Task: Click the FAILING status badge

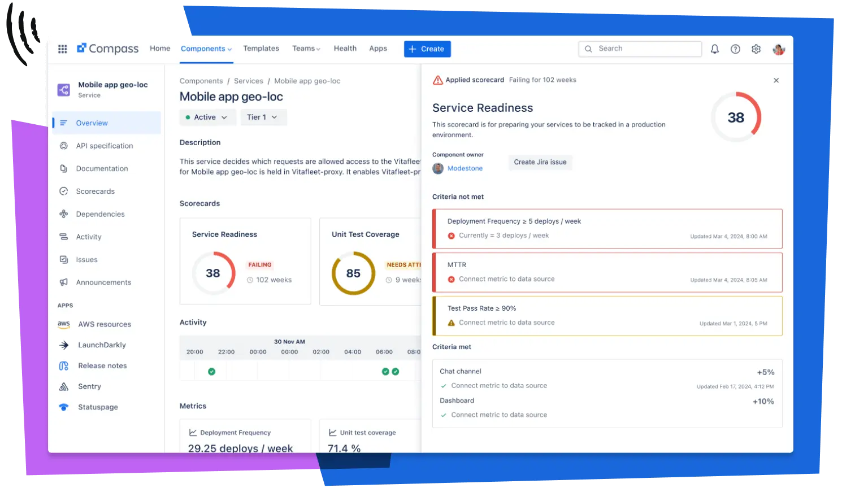Action: point(260,265)
